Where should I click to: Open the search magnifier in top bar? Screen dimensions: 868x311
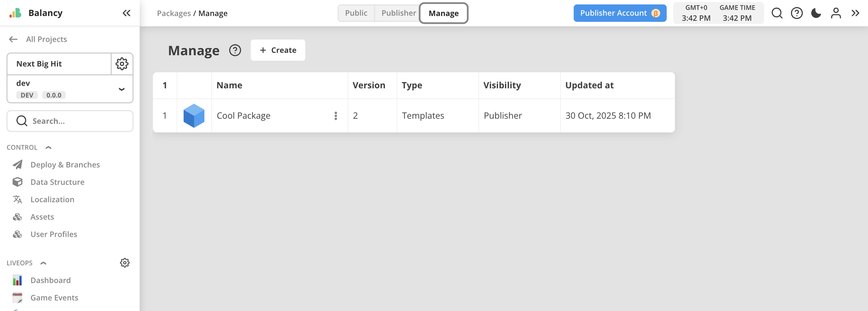[x=777, y=13]
